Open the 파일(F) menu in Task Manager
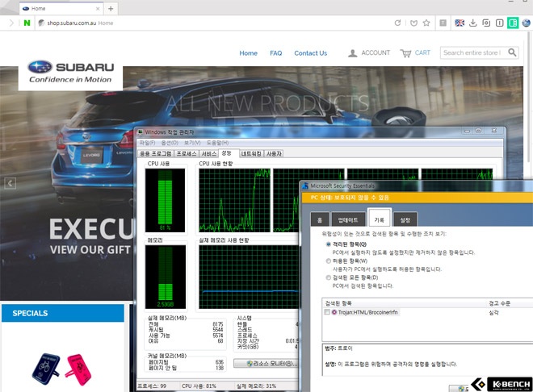The image size is (533, 392). (147, 143)
